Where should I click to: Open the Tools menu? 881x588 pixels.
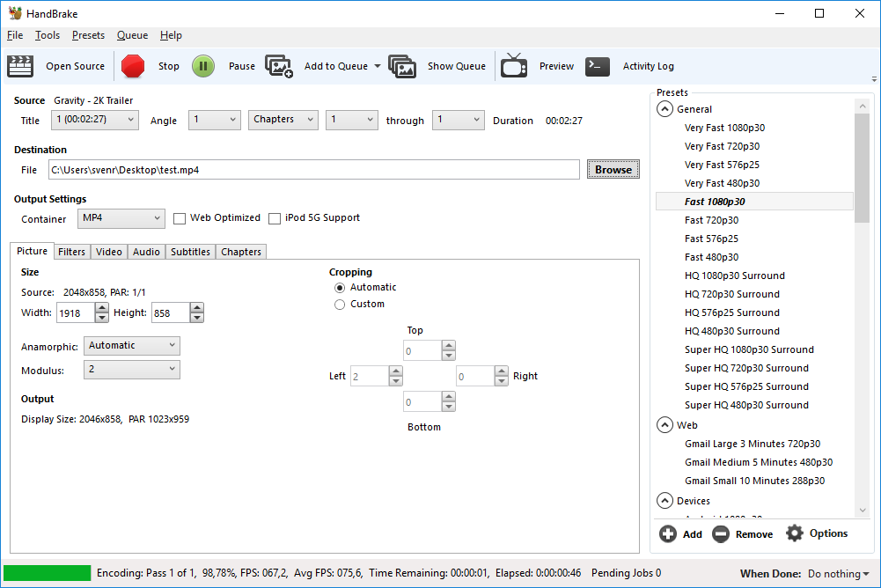click(48, 35)
